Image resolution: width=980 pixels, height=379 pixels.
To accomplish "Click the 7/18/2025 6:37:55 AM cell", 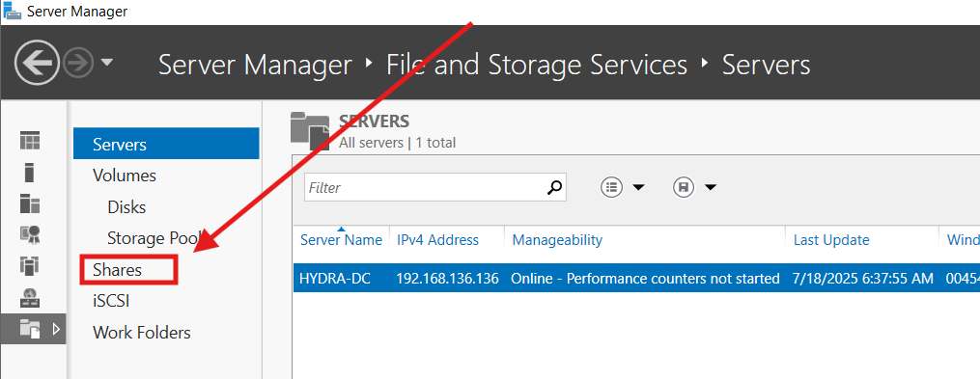I will pos(863,279).
